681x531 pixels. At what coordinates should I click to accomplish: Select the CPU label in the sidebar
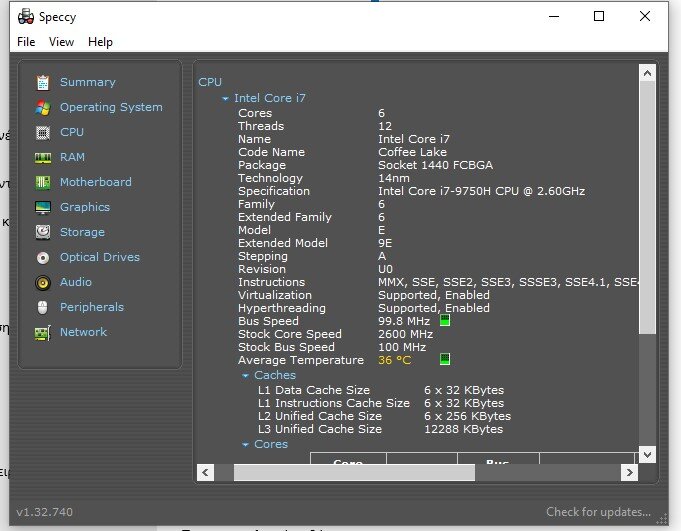point(72,132)
